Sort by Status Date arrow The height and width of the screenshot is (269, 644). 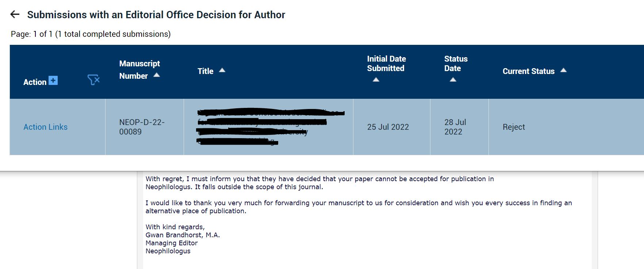coord(453,79)
